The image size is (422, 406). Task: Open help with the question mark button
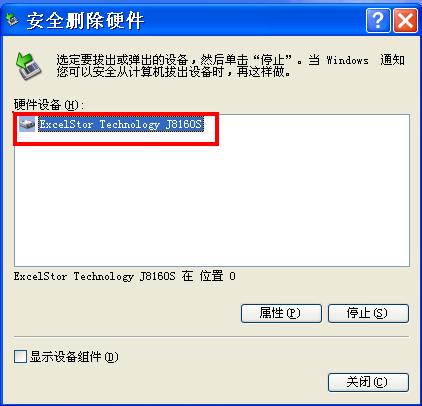[378, 21]
